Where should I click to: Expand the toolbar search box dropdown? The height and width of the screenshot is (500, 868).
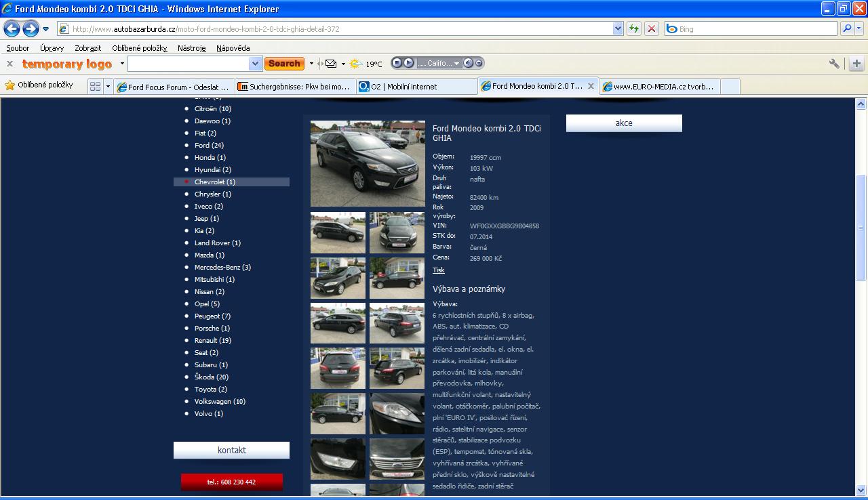click(256, 64)
